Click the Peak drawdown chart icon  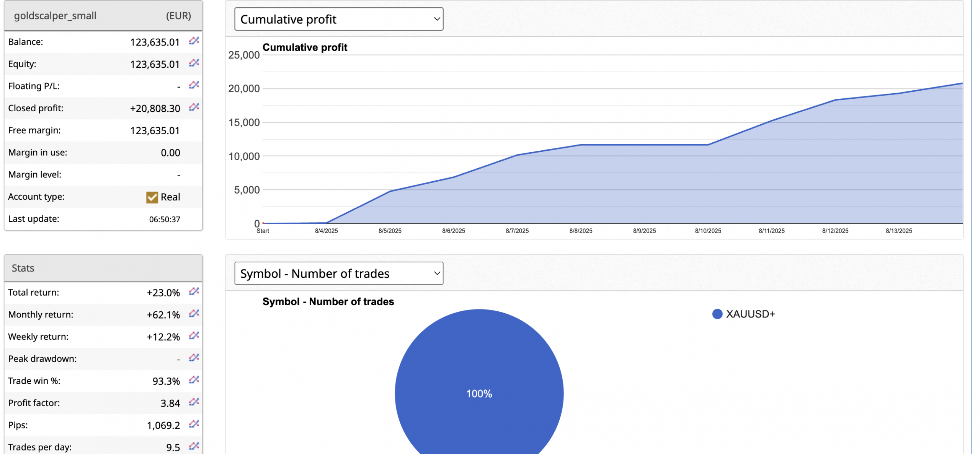(194, 358)
